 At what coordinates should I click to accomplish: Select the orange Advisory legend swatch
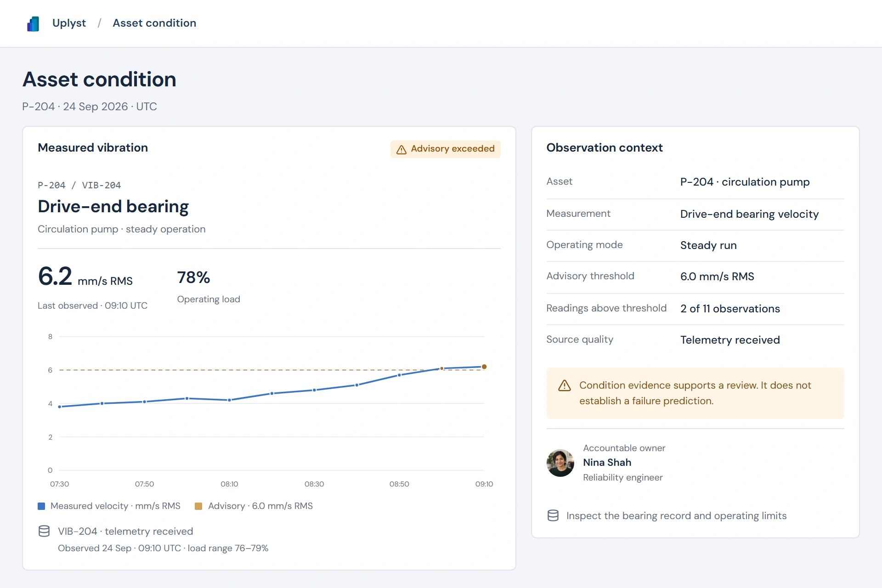tap(198, 506)
